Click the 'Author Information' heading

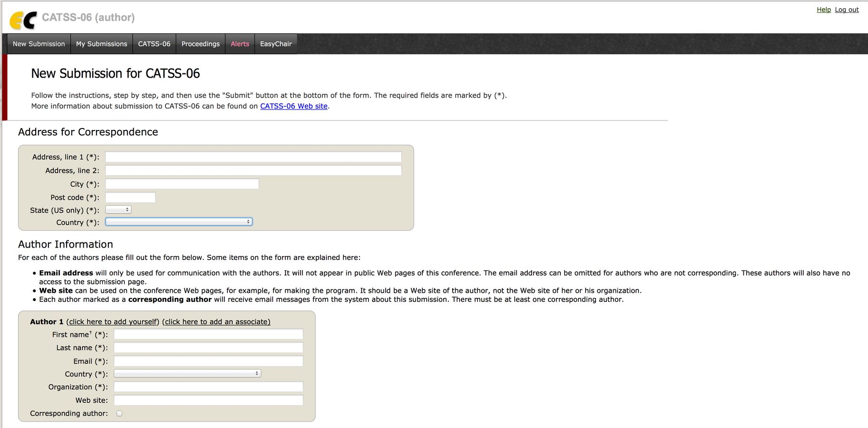pos(66,244)
